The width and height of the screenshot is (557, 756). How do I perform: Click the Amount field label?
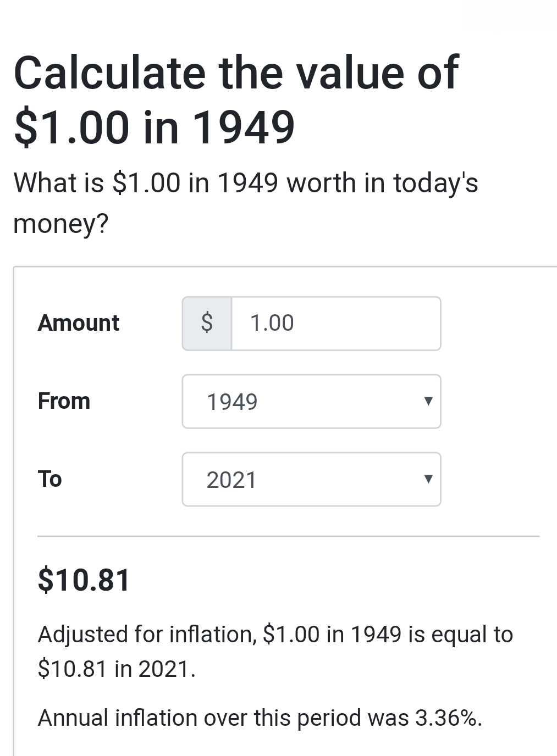[78, 323]
